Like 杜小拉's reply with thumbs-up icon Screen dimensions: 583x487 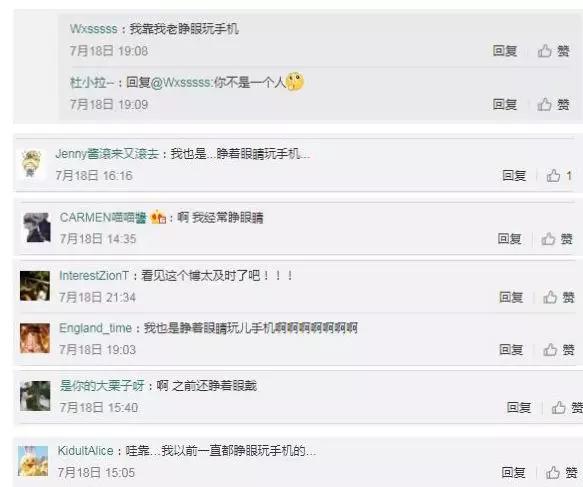click(x=545, y=104)
